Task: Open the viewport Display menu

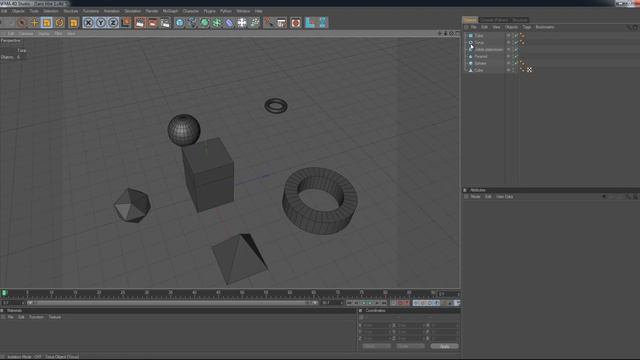Action: point(44,33)
